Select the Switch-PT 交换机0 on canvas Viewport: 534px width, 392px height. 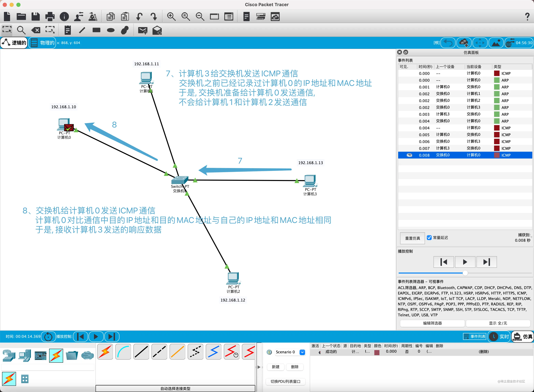180,180
